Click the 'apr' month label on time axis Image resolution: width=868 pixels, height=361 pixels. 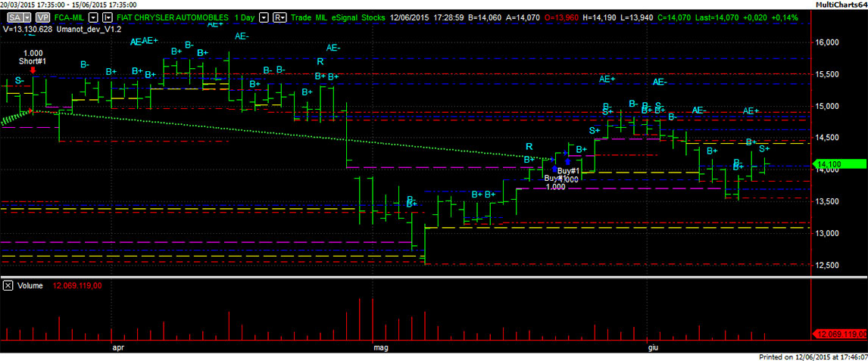(x=117, y=348)
